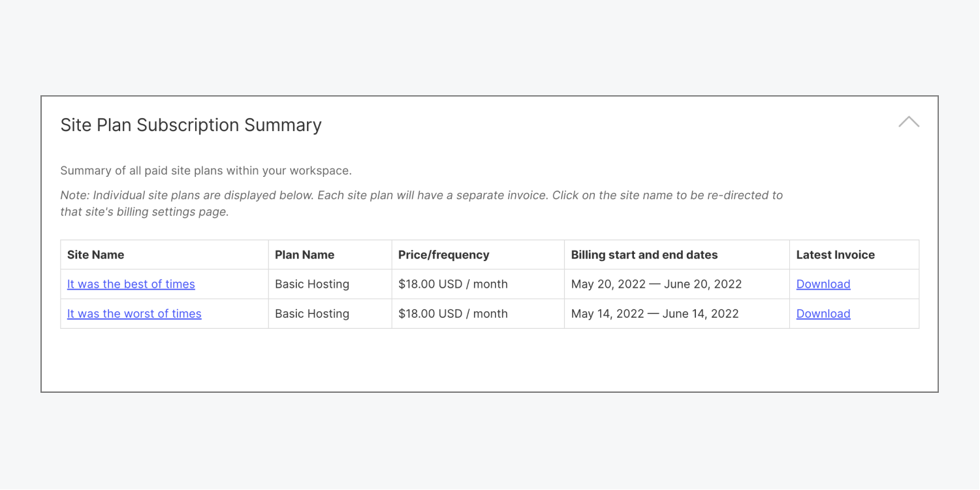Viewport: 980px width, 490px height.
Task: Download the invoice for the May 20 billing period
Action: pyautogui.click(x=823, y=284)
